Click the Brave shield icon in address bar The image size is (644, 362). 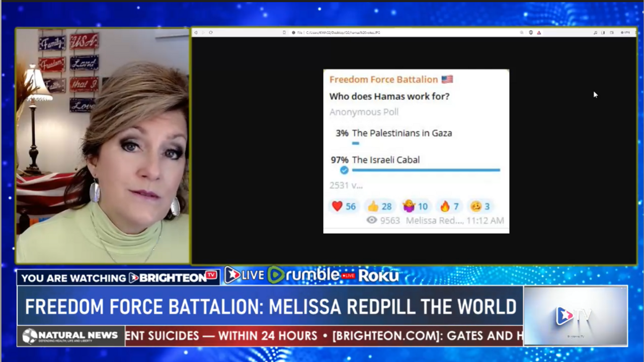531,33
